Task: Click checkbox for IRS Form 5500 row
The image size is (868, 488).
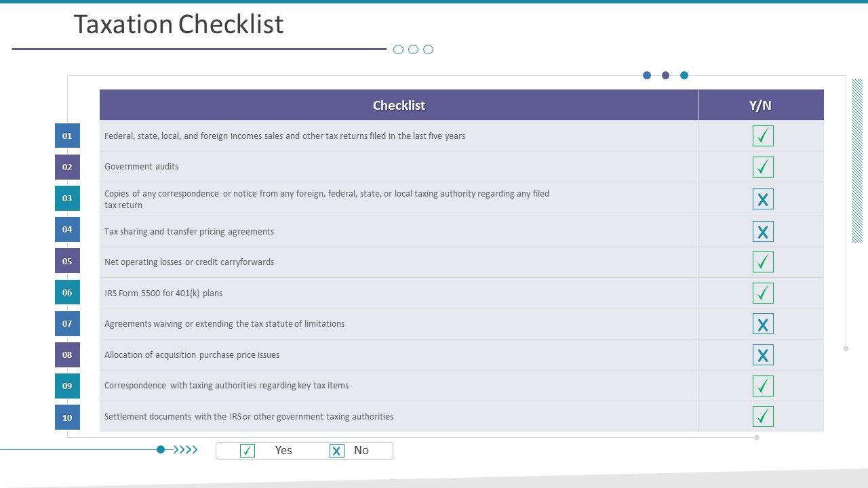Action: click(763, 293)
